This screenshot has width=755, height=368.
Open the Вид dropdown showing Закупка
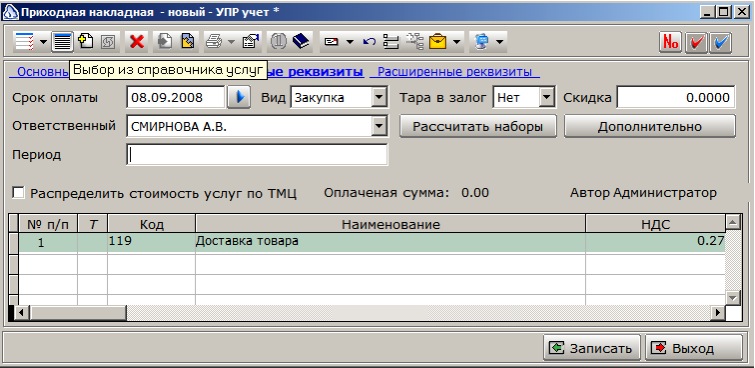coord(379,98)
